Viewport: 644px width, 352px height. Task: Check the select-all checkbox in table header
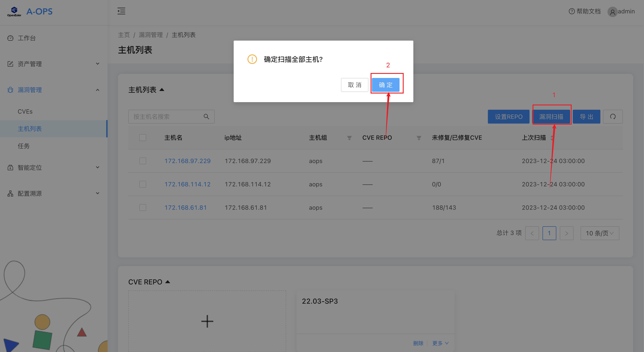coord(143,137)
